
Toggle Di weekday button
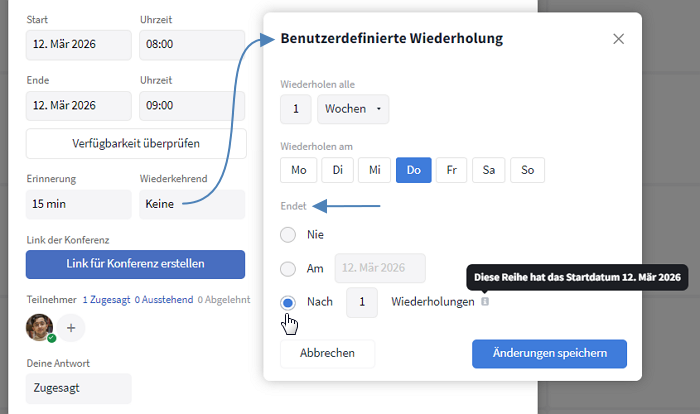(338, 170)
